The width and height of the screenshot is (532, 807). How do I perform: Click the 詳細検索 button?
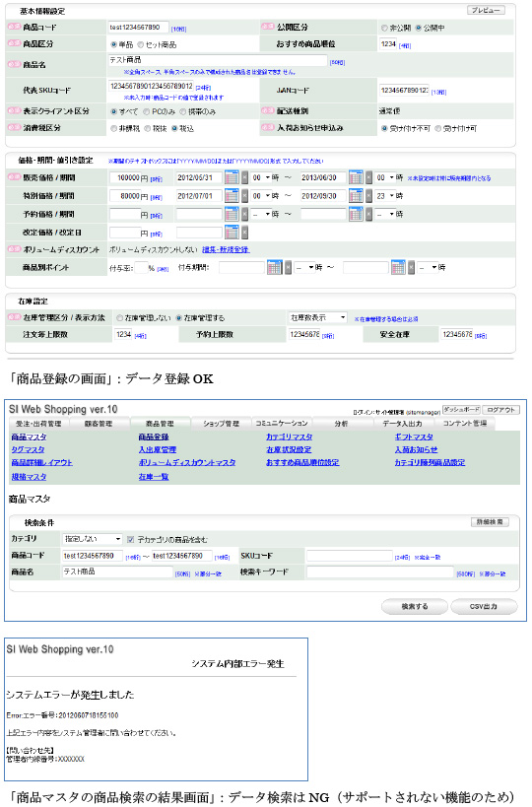click(x=490, y=522)
